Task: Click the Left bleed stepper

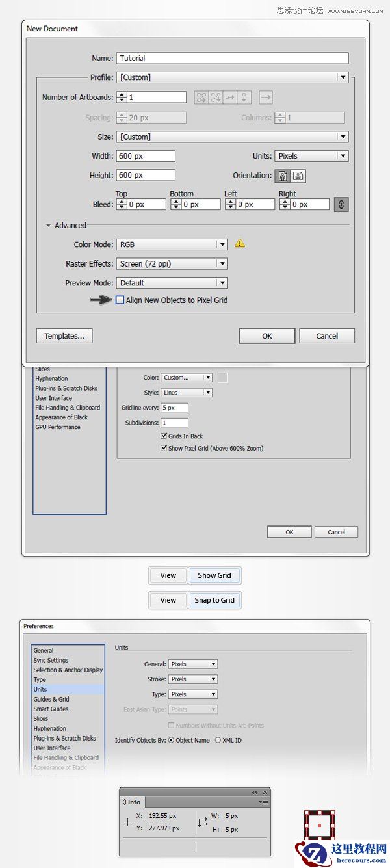Action: (x=230, y=204)
